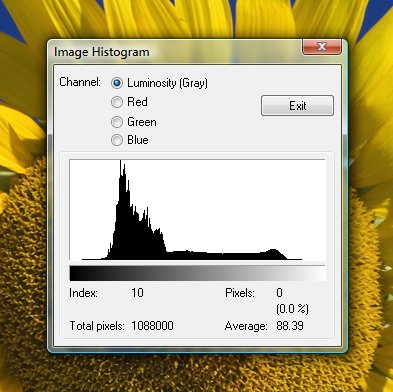
Task: Select the Red channel radio button
Action: (x=117, y=102)
